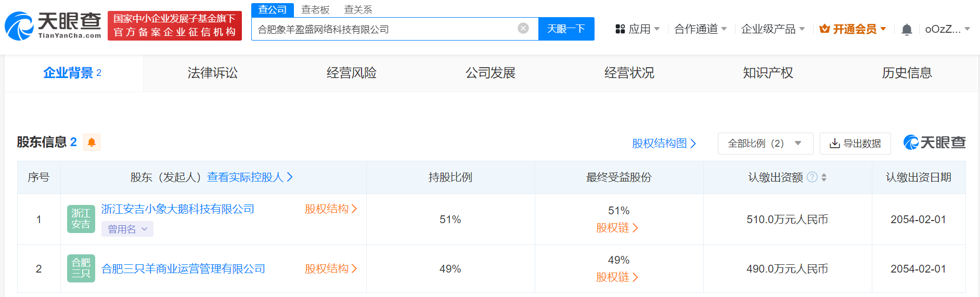980x297 pixels.
Task: Expand the 曾用名 dropdown
Action: (x=127, y=229)
